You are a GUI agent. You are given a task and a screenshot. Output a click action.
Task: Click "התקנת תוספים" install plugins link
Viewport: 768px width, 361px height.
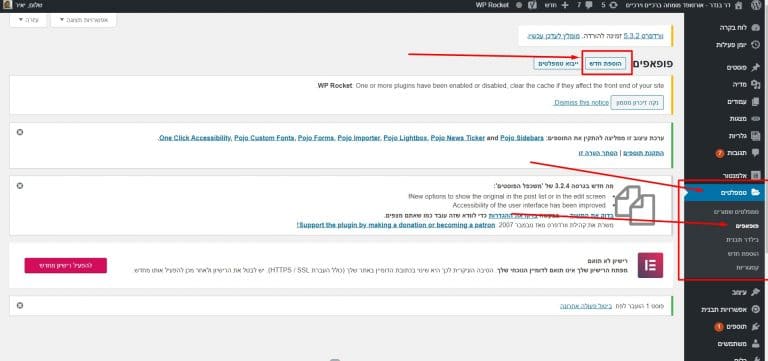[645, 153]
